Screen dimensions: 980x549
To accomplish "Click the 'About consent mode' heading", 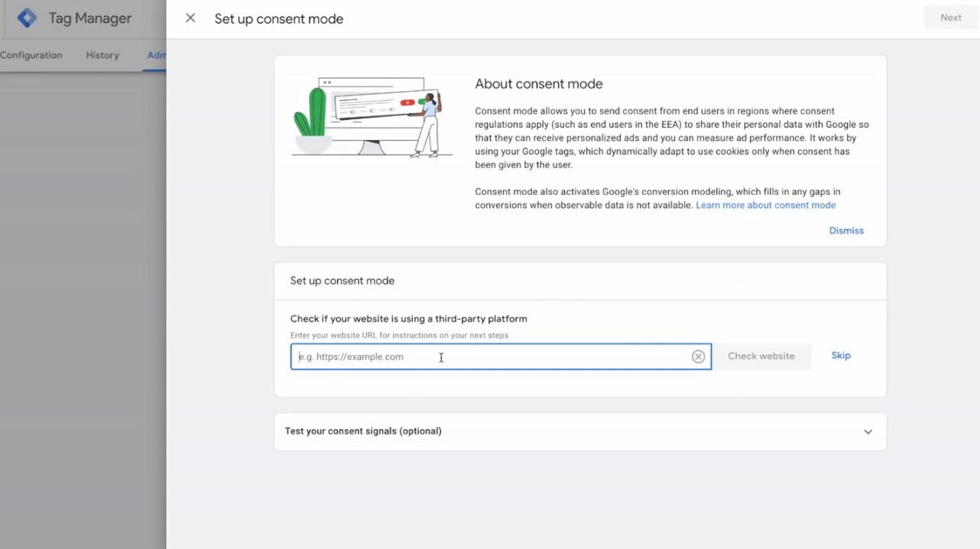I will pyautogui.click(x=538, y=84).
